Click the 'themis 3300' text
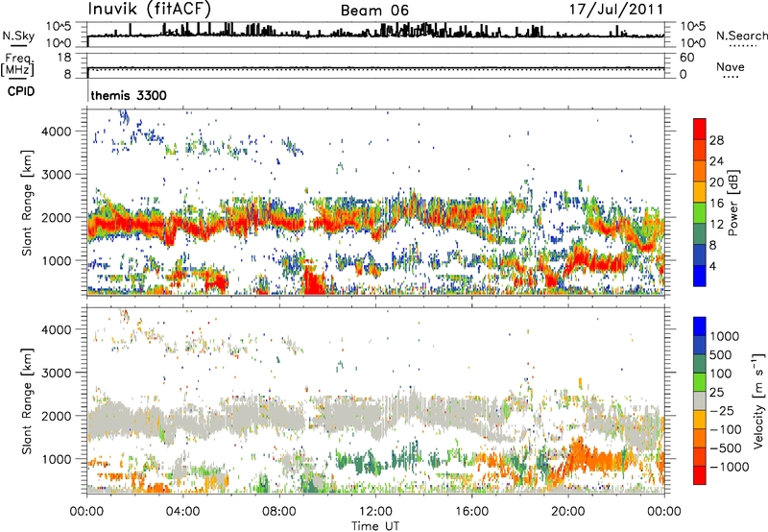Image resolution: width=768 pixels, height=532 pixels. click(x=129, y=95)
